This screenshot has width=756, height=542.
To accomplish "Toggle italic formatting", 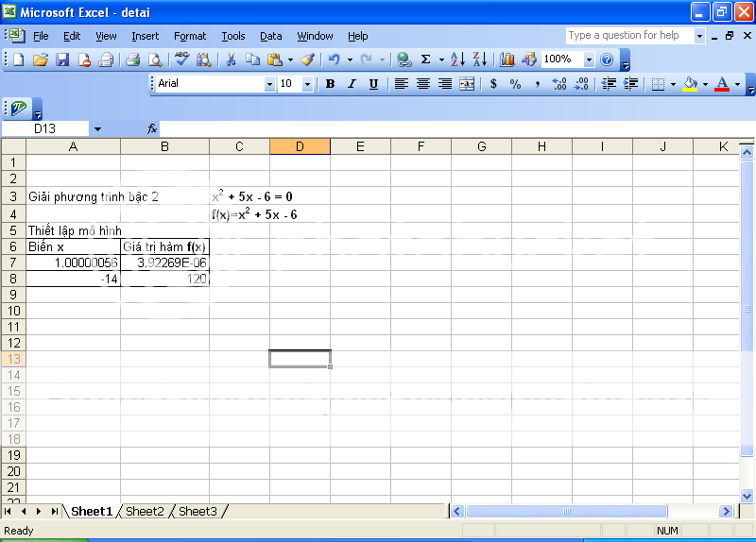I will pyautogui.click(x=352, y=84).
